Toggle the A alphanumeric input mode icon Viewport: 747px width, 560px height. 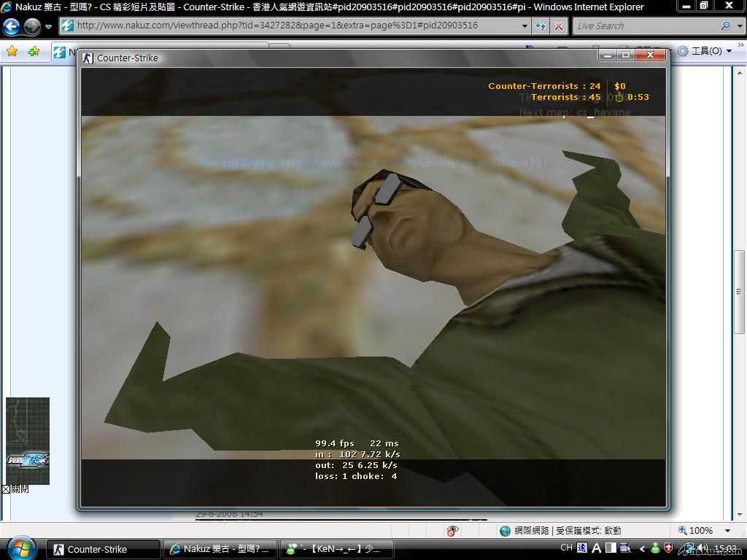[x=597, y=548]
